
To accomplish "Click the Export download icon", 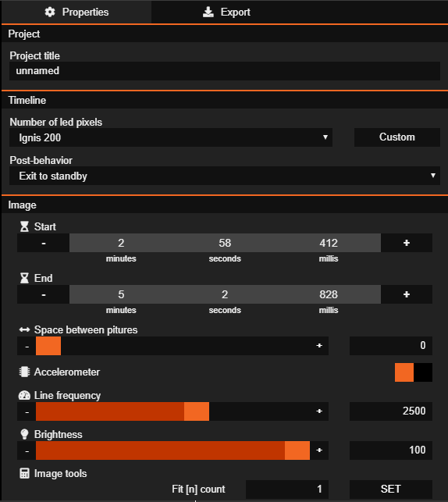I will [x=208, y=12].
